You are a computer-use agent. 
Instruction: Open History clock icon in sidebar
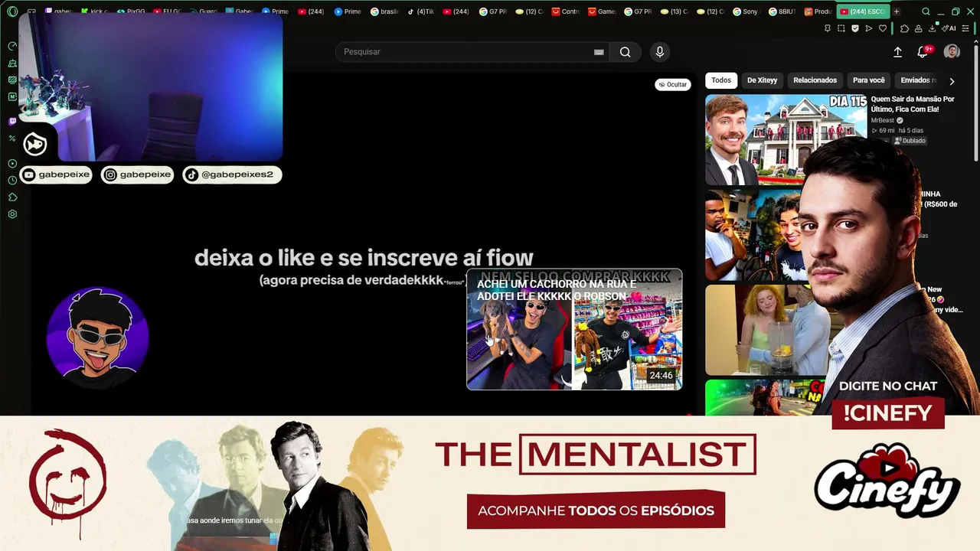coord(12,181)
